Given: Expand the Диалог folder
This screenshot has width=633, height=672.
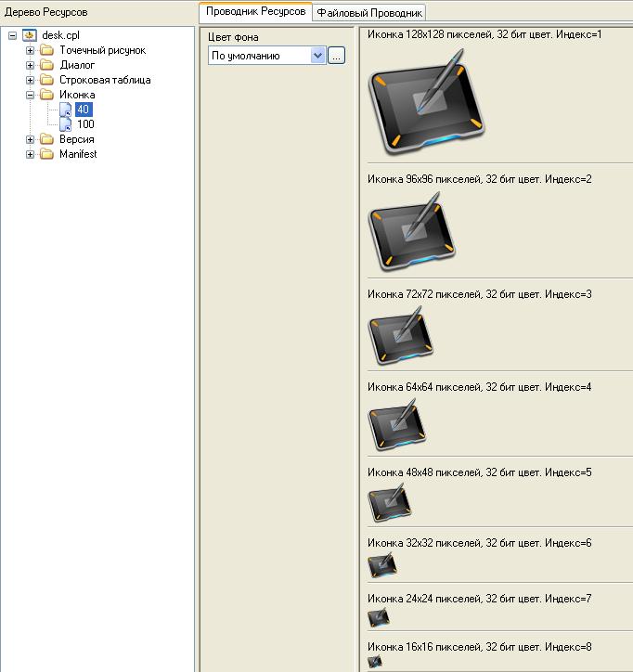Looking at the screenshot, I should [x=30, y=65].
